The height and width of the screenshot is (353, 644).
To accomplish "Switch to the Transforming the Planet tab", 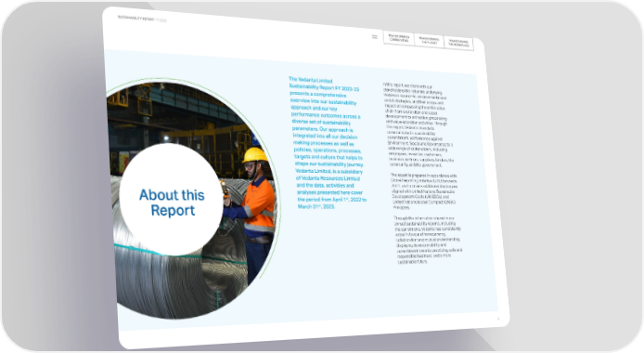I will [430, 41].
